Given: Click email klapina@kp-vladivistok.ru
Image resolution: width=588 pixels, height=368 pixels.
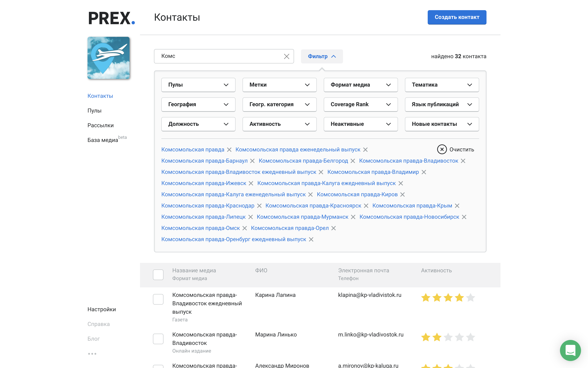Looking at the screenshot, I should click(x=370, y=295).
